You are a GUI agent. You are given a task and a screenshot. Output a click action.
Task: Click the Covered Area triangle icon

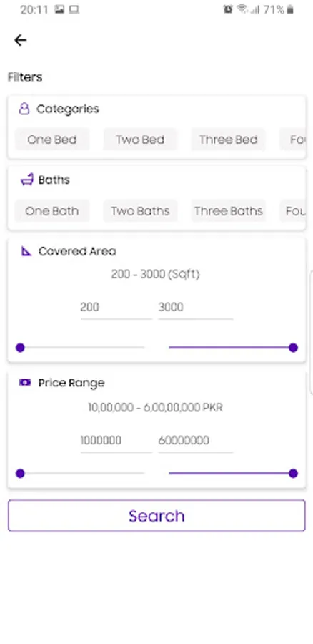tap(26, 251)
